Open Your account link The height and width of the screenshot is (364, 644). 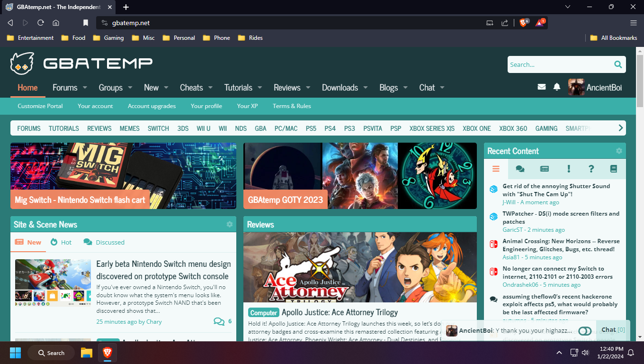point(95,106)
